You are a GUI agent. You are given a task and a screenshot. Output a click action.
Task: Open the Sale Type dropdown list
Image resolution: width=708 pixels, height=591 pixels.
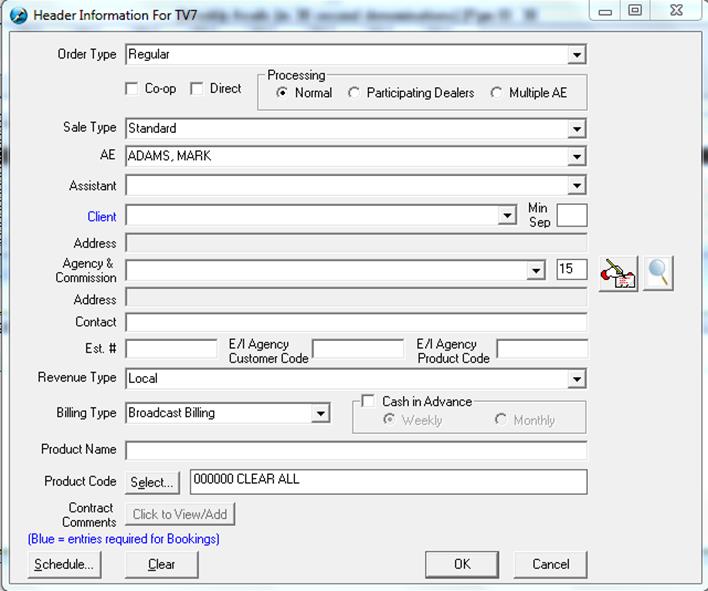[576, 129]
